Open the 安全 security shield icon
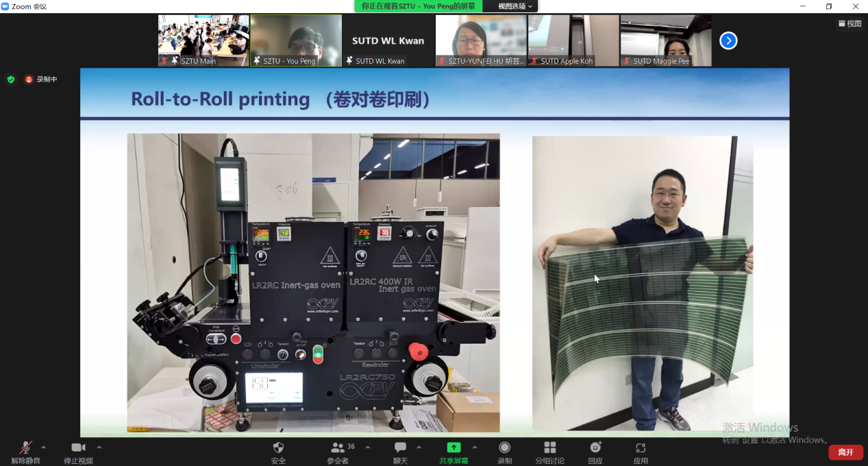868x466 pixels. [278, 447]
